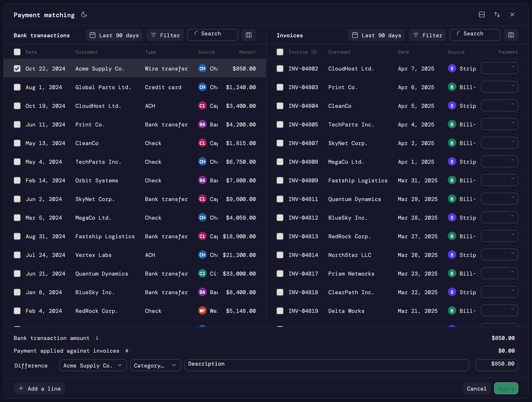Click the Delta Works customer cell
Image resolution: width=532 pixels, height=402 pixels.
pos(346,311)
